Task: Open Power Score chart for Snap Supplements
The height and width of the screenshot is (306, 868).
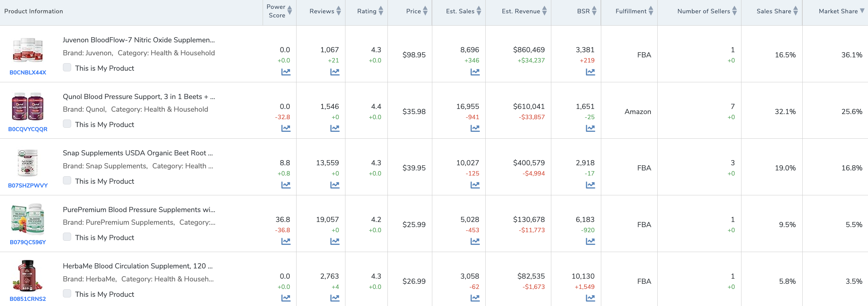Action: coord(286,185)
